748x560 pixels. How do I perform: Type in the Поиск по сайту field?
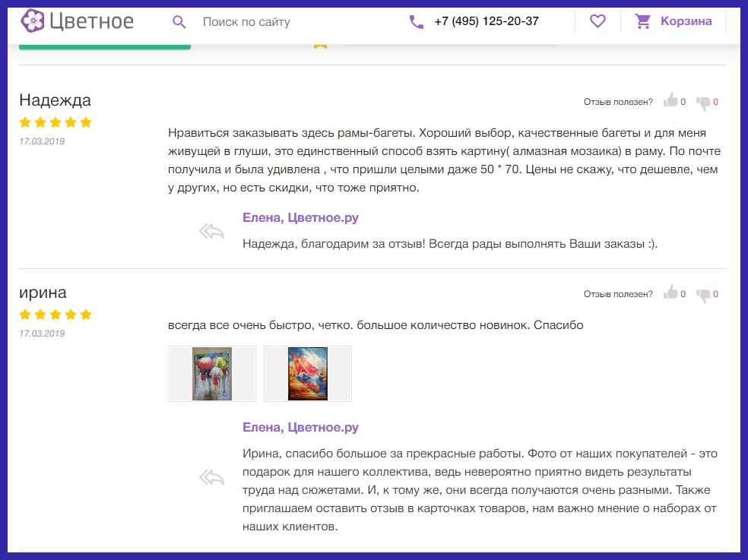[x=289, y=22]
